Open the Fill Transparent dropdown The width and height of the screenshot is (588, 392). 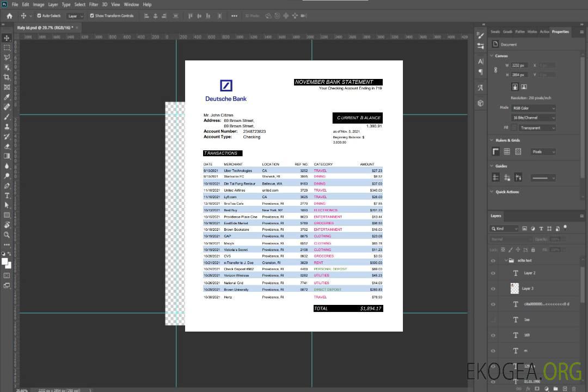pyautogui.click(x=537, y=128)
